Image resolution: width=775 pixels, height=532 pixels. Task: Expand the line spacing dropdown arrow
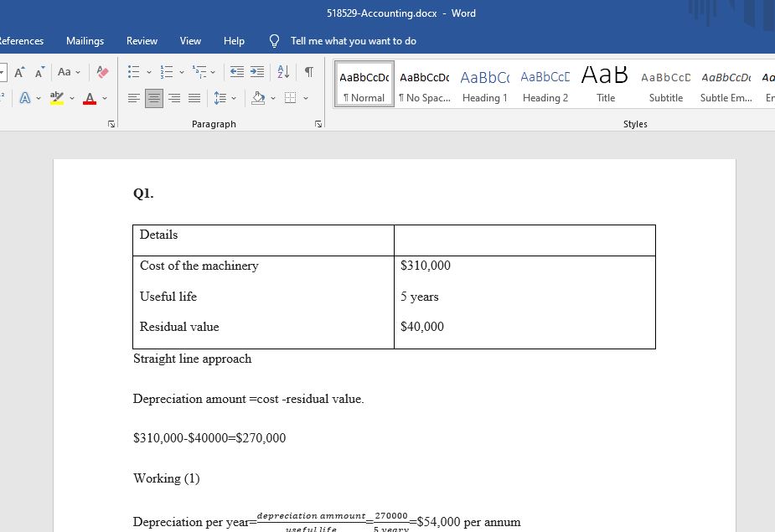tap(234, 98)
